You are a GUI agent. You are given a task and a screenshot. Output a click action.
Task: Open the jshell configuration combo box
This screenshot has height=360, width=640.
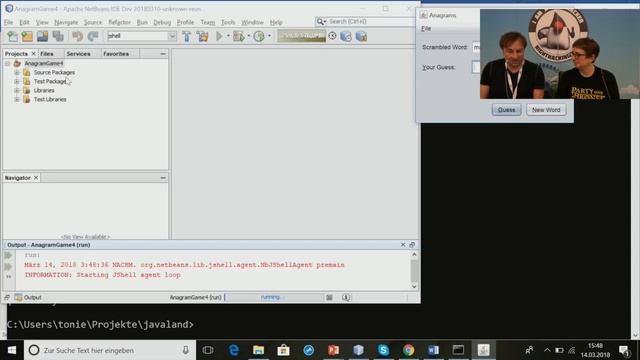(x=141, y=36)
